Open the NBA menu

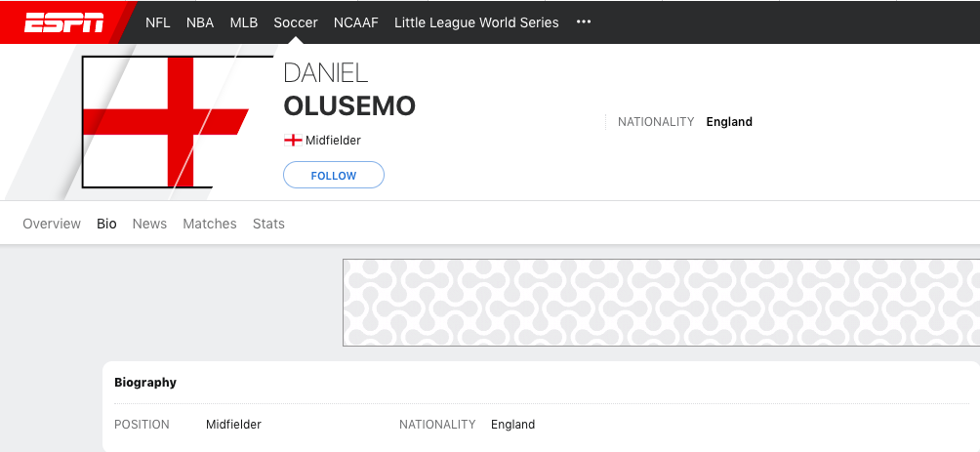coord(200,22)
